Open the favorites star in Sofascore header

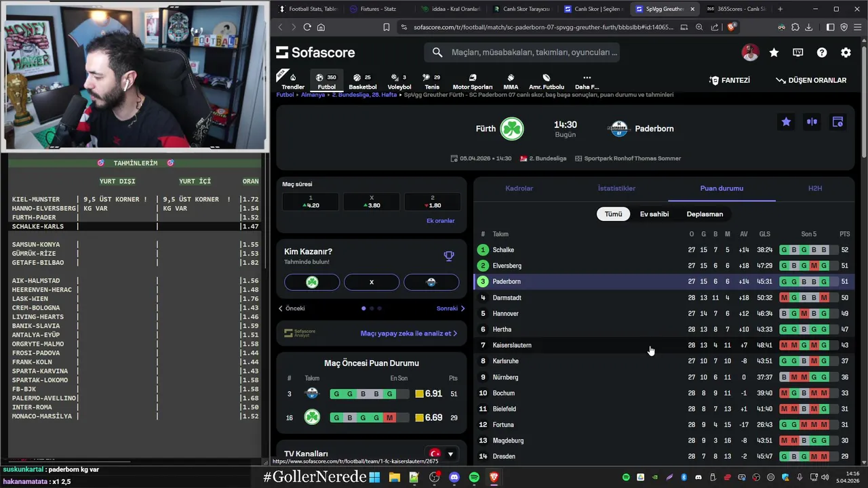point(774,52)
